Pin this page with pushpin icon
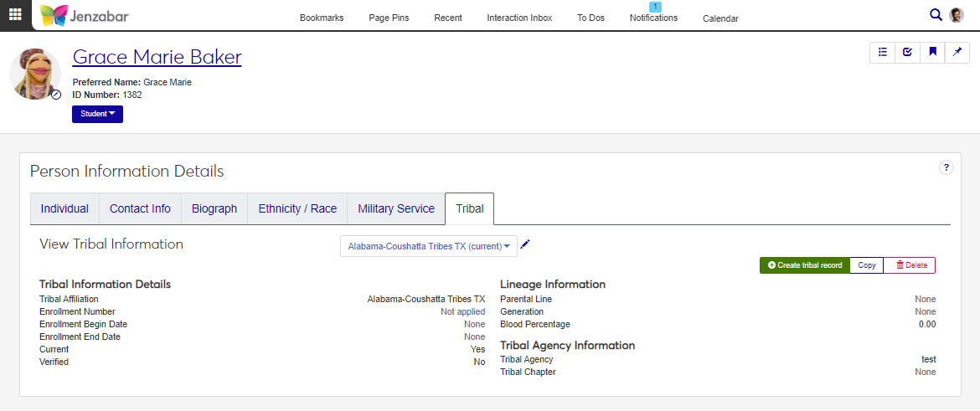The image size is (980, 411). pos(957,52)
